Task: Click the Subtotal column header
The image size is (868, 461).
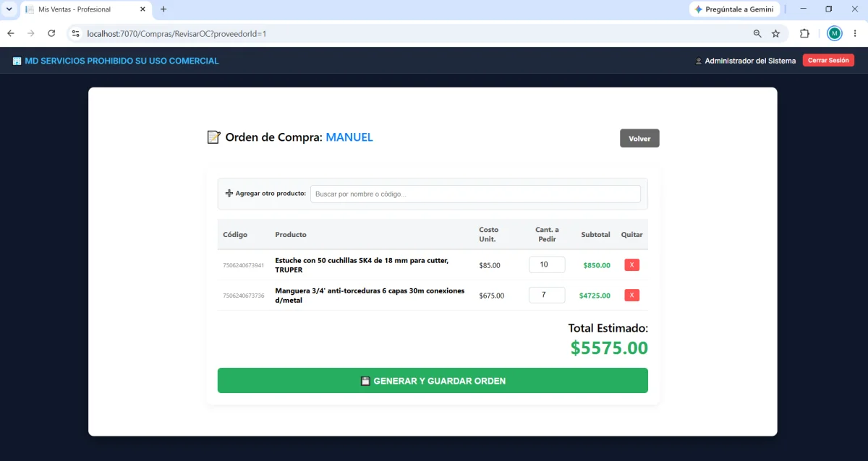Action: (596, 235)
